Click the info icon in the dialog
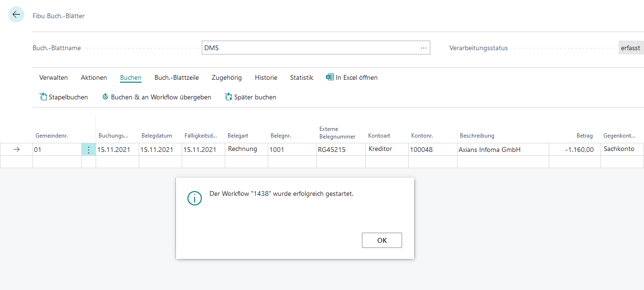 tap(195, 198)
